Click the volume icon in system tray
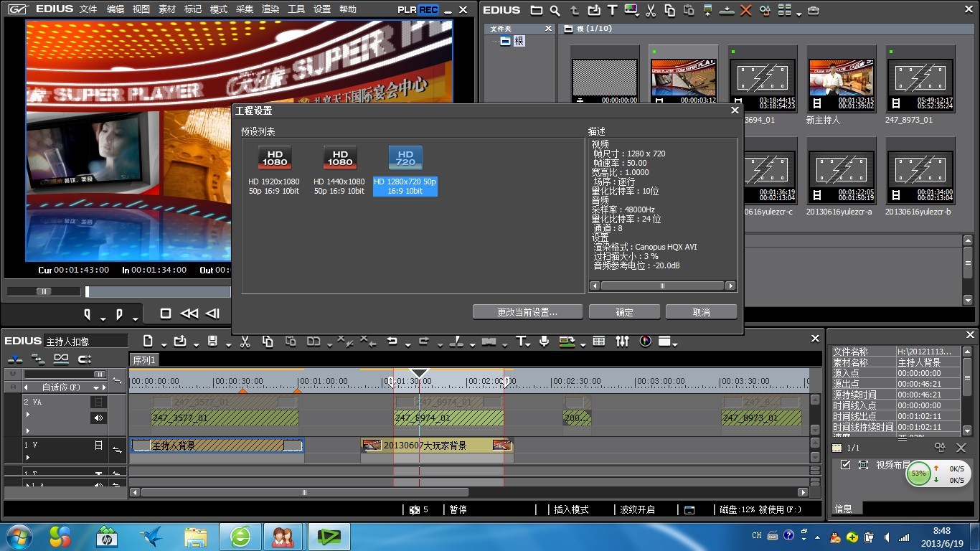Image resolution: width=980 pixels, height=551 pixels. coord(887,537)
